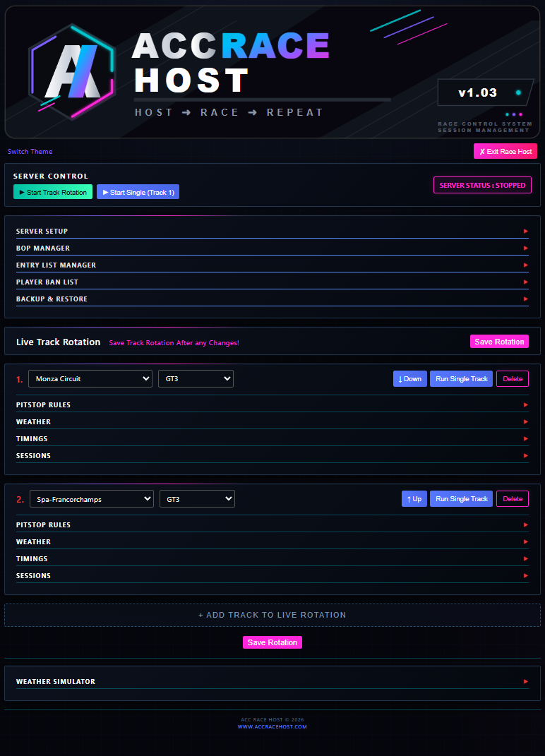Move Monza Circuit down in rotation

pyautogui.click(x=410, y=379)
